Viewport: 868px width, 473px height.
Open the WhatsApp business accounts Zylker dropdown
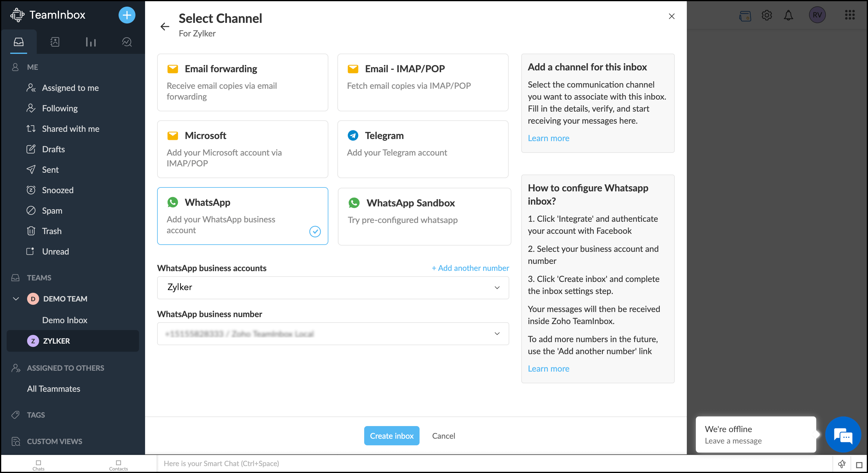pyautogui.click(x=333, y=287)
